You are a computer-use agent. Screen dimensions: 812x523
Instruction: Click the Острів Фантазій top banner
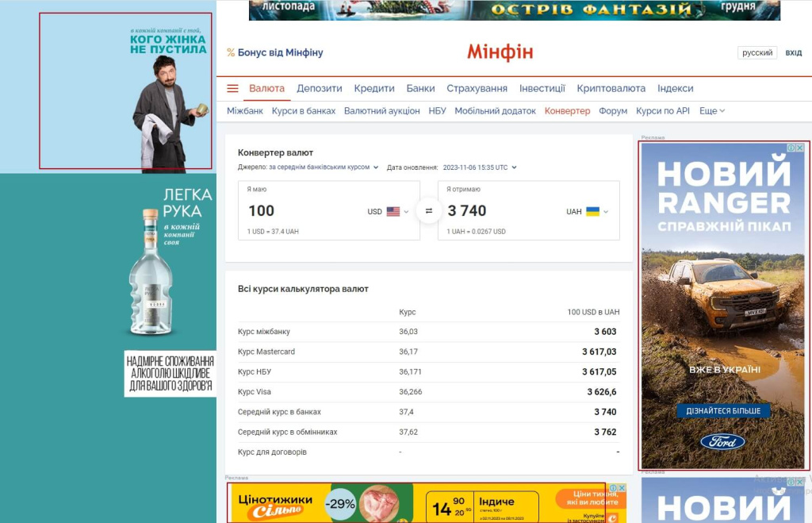coord(514,10)
